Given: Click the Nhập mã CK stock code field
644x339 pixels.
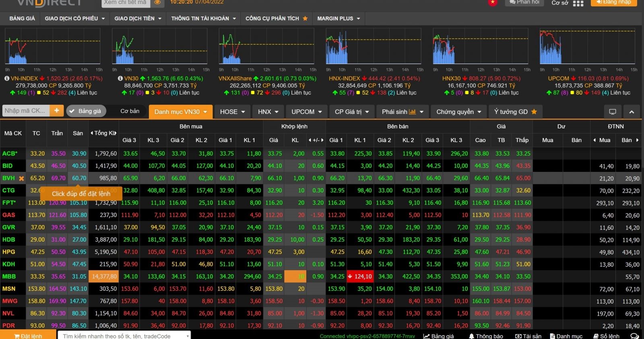Looking at the screenshot, I should tap(25, 111).
